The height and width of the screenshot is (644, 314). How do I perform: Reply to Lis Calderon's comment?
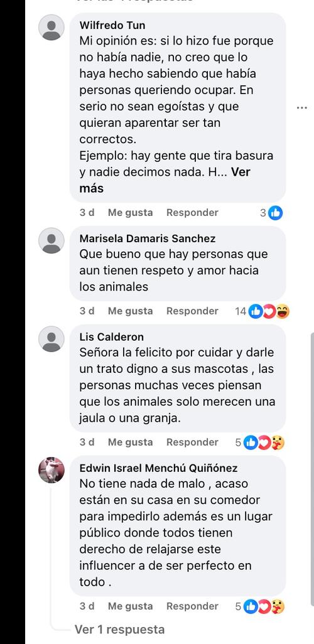(x=192, y=443)
